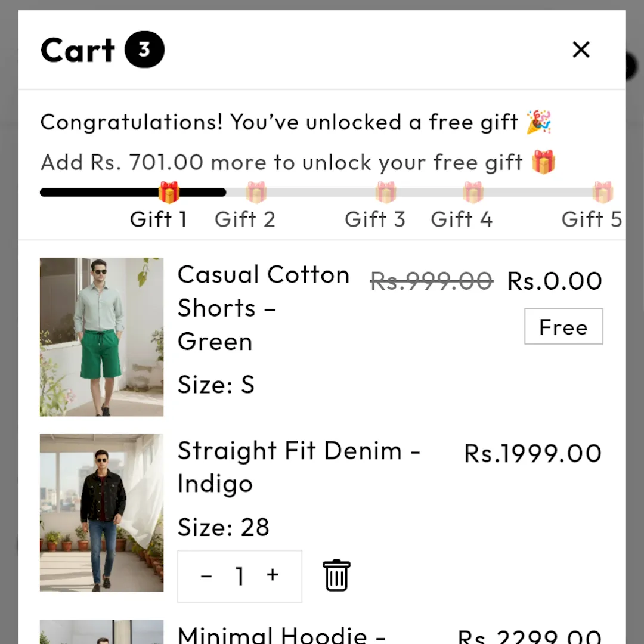Image resolution: width=644 pixels, height=644 pixels.
Task: Click the Gift 3 milestone icon
Action: tap(386, 193)
